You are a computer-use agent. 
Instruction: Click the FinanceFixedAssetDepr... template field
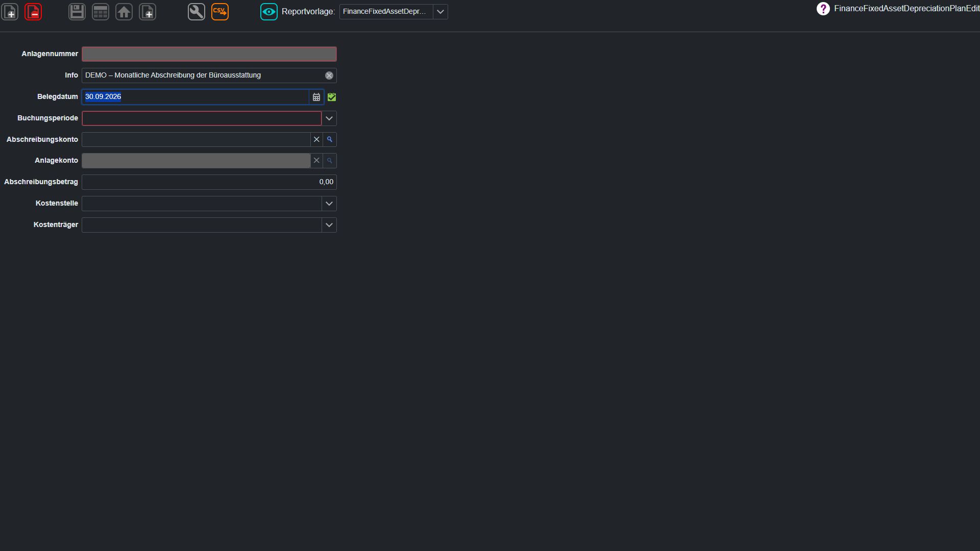(x=386, y=12)
